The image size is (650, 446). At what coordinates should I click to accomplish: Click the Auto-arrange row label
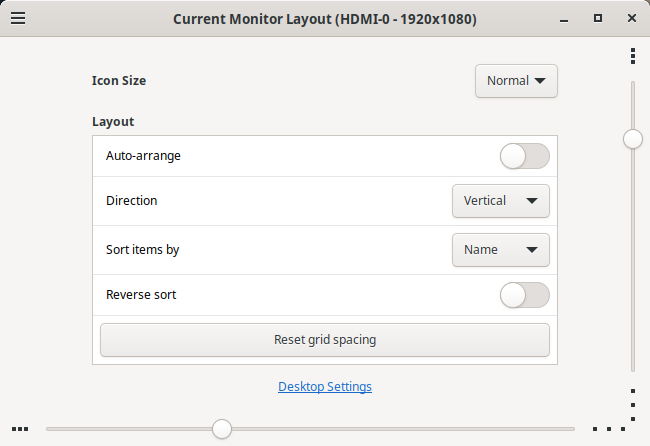[x=143, y=156]
